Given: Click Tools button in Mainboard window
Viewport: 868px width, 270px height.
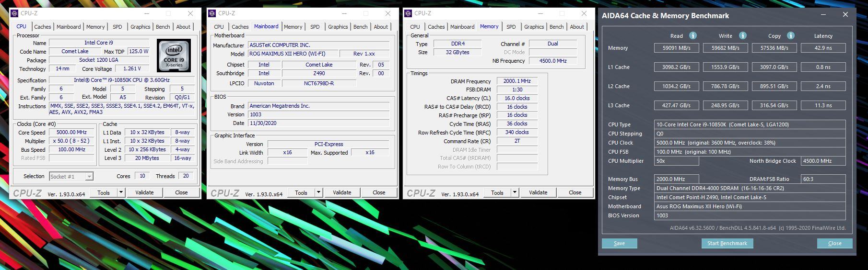Looking at the screenshot, I should point(301,192).
